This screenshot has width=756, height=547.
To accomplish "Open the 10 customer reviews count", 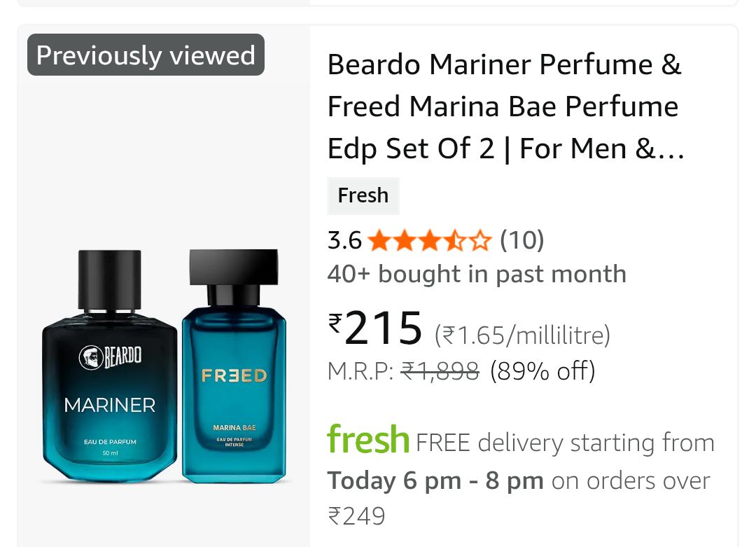I will 521,241.
